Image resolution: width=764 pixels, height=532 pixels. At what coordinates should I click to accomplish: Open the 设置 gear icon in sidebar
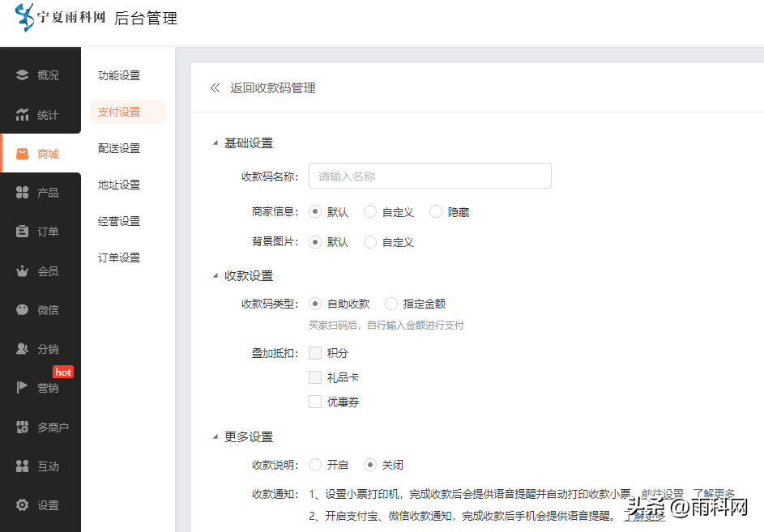(x=23, y=505)
